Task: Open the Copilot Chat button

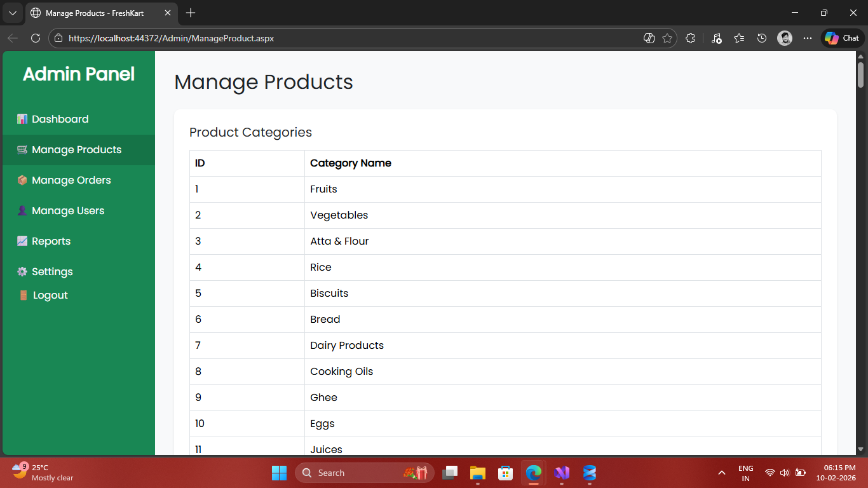Action: [842, 38]
